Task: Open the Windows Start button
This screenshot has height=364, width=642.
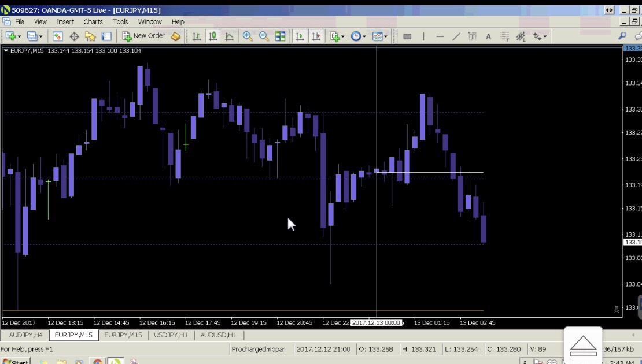Action: 16,362
